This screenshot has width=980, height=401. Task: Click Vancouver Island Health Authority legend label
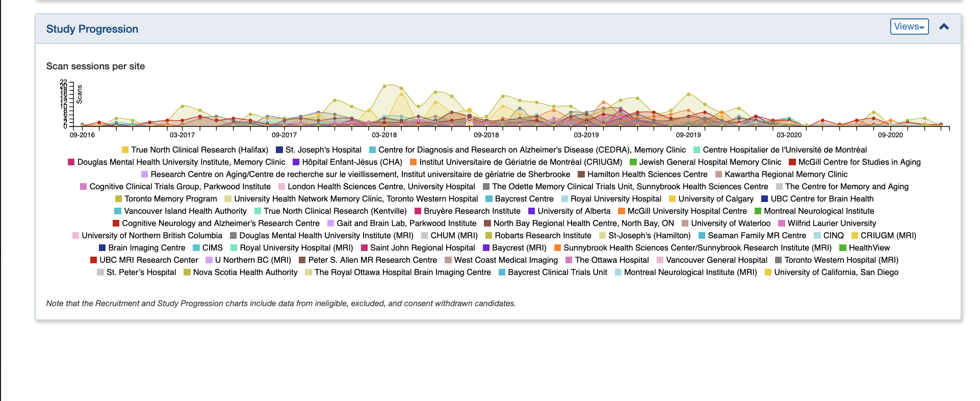[185, 211]
